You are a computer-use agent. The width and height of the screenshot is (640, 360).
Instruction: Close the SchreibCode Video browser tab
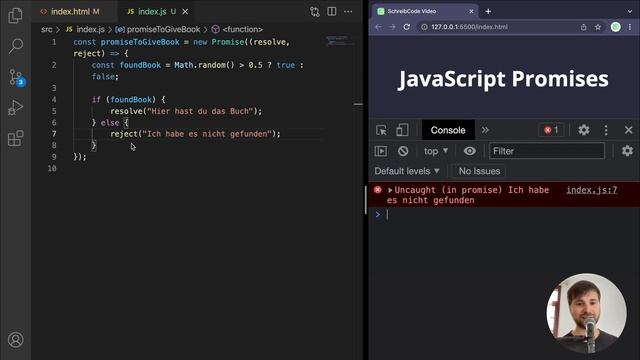471,11
